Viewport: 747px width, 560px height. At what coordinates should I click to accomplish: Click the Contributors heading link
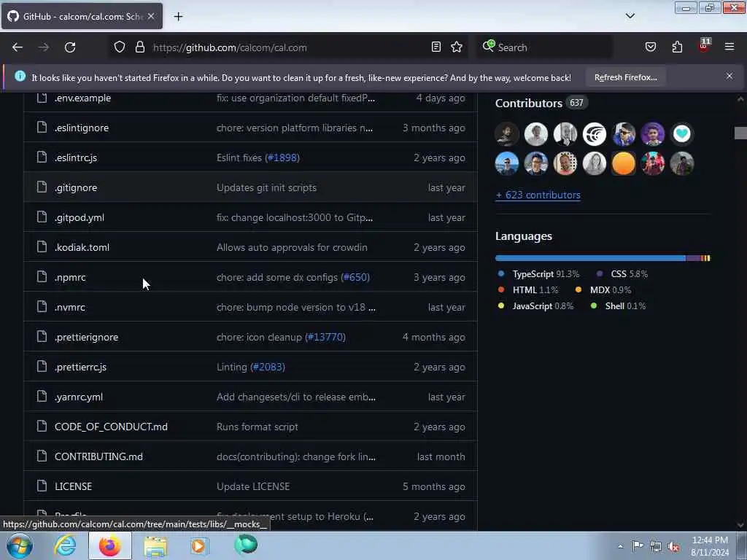click(529, 103)
